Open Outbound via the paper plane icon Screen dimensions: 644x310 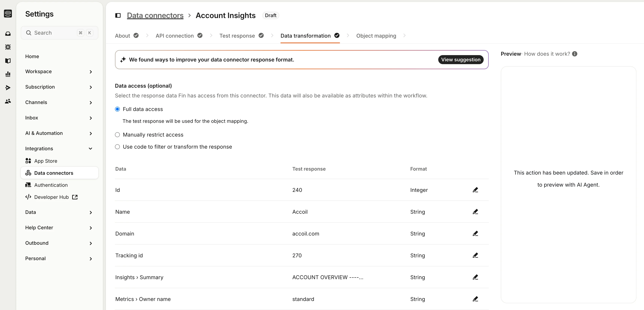pos(8,88)
